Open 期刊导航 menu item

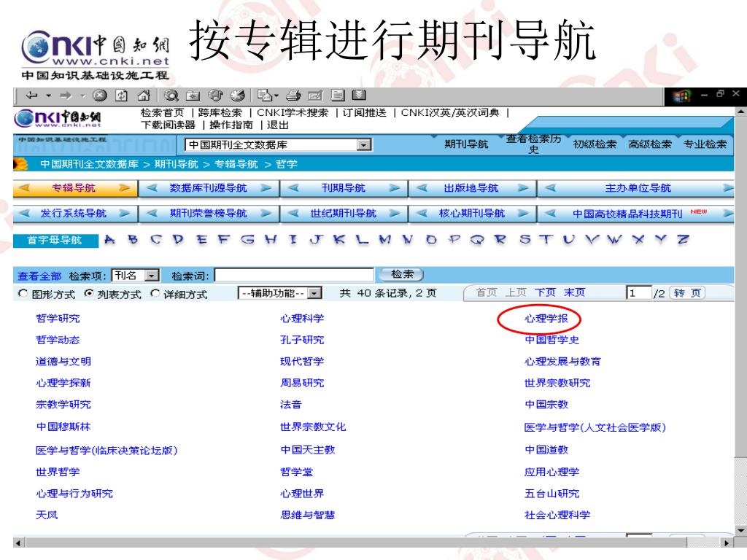point(466,144)
